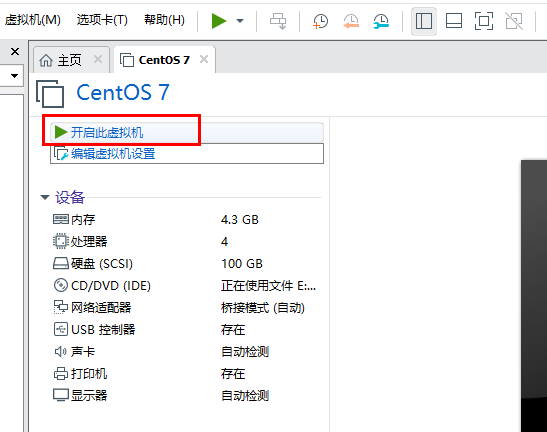The width and height of the screenshot is (547, 432).
Task: Open the 帮助(H) menu
Action: pos(164,20)
